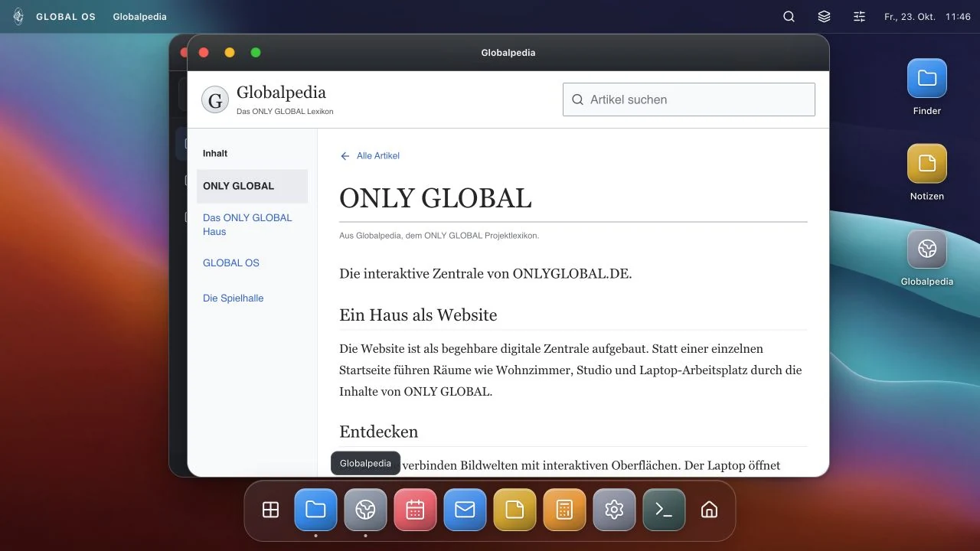Click the GLOBAL OS menu bar title

click(66, 17)
